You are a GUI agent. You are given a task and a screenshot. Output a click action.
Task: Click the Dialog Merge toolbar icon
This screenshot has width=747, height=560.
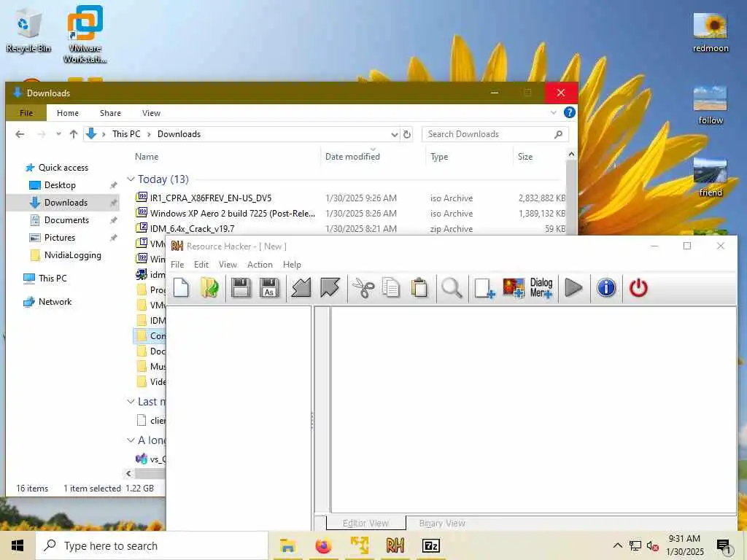pos(541,288)
